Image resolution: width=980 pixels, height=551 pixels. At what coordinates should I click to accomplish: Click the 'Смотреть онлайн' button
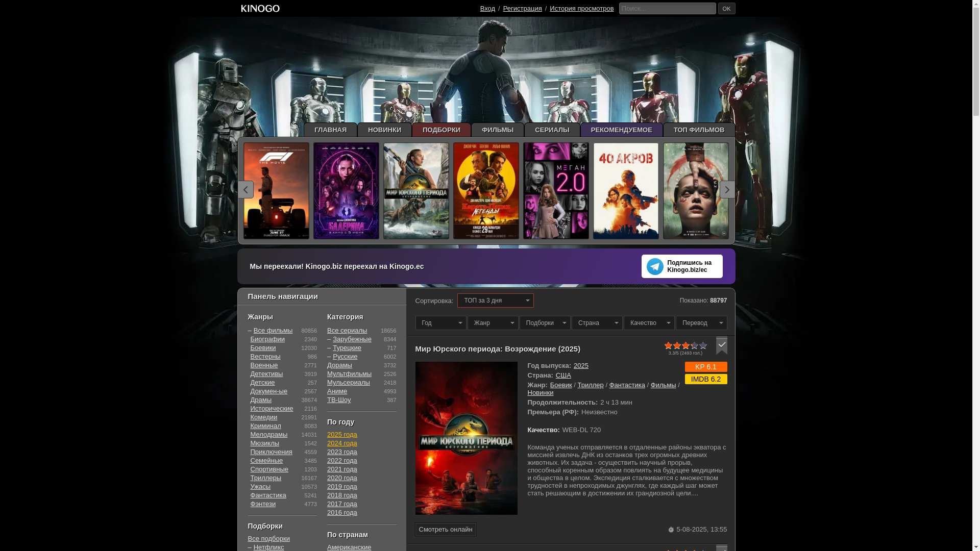tap(446, 530)
